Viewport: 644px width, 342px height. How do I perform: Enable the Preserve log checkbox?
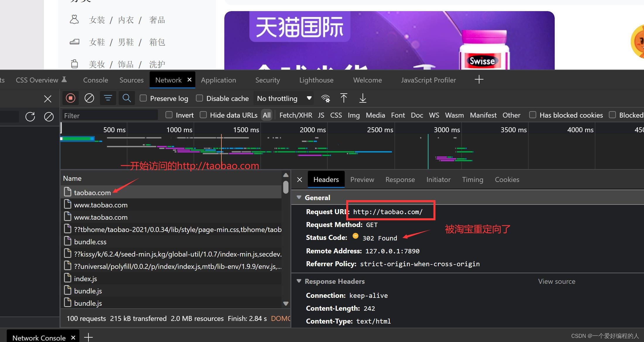tap(143, 98)
